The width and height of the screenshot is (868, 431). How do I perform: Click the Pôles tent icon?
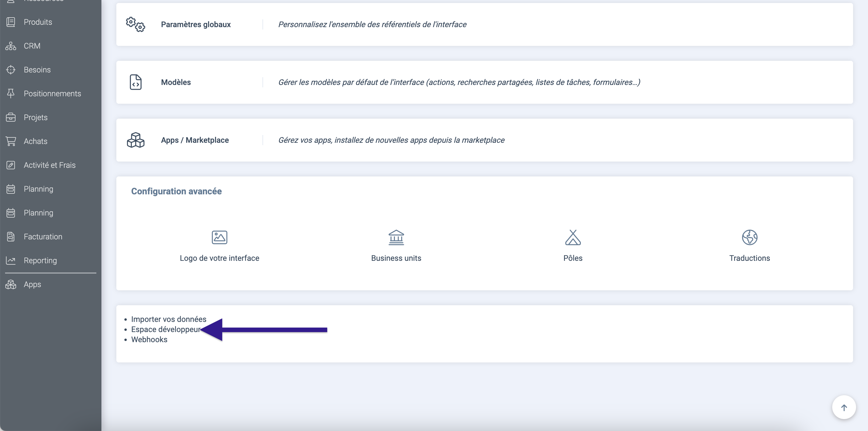tap(572, 237)
